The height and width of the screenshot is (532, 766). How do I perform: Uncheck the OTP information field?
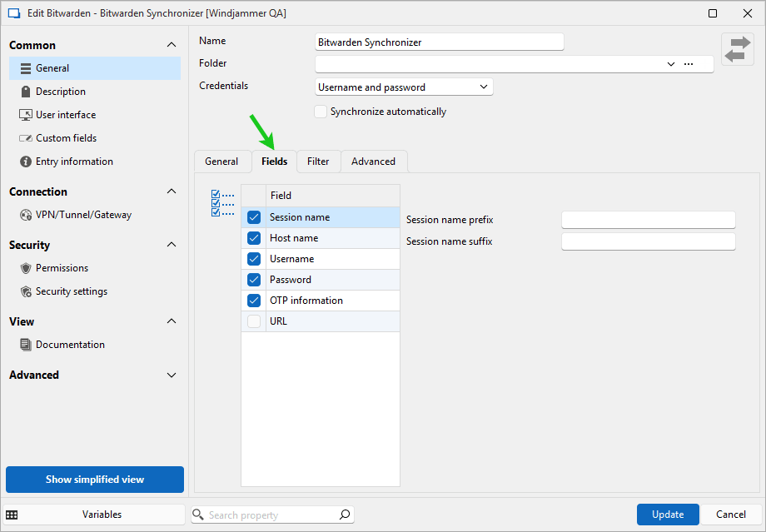(x=254, y=301)
